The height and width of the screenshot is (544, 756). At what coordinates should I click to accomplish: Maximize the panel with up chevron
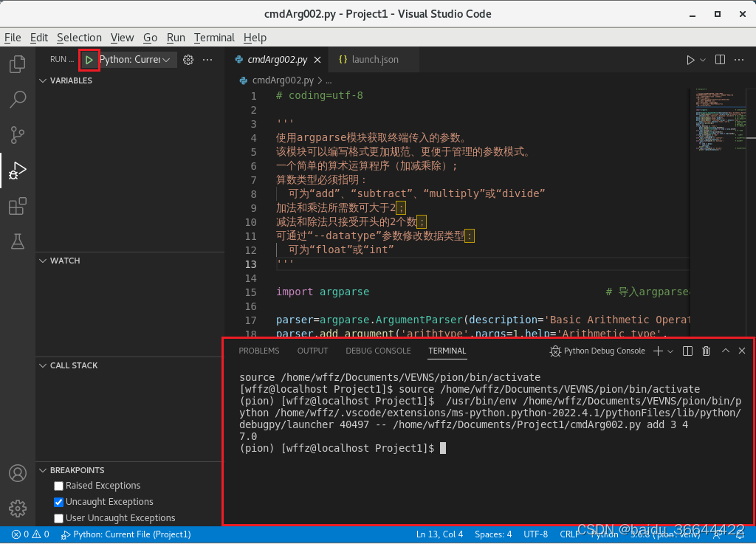(x=725, y=351)
